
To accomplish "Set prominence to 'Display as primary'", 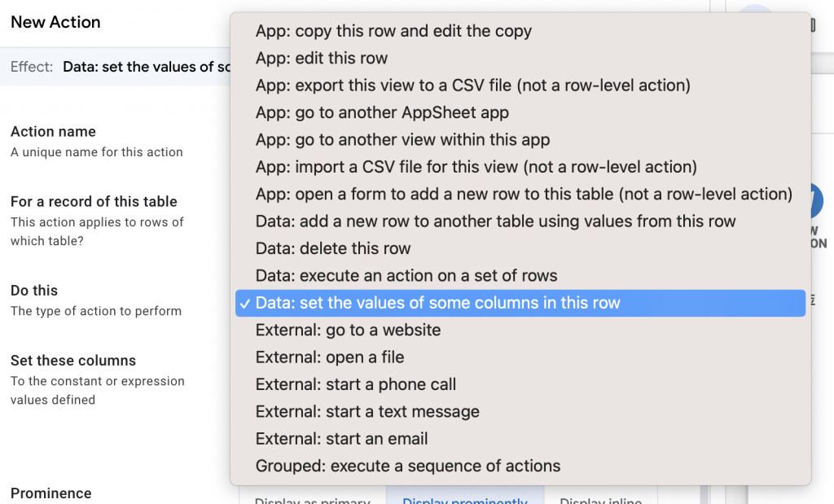I will (313, 499).
